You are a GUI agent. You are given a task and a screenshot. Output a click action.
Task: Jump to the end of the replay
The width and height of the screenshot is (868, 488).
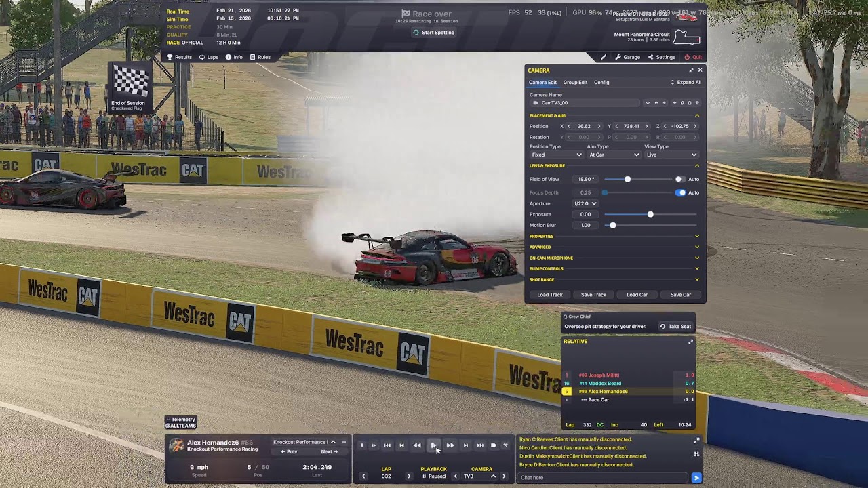(480, 445)
